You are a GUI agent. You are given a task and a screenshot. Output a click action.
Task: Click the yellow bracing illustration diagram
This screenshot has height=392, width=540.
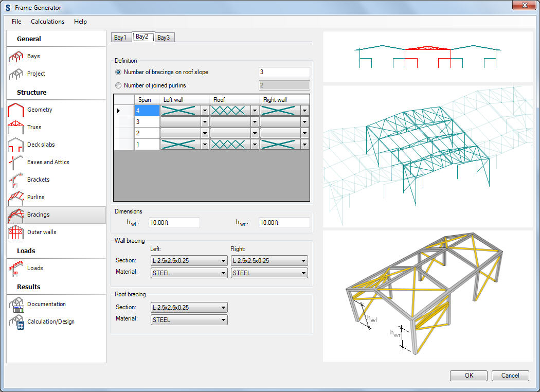pyautogui.click(x=427, y=296)
